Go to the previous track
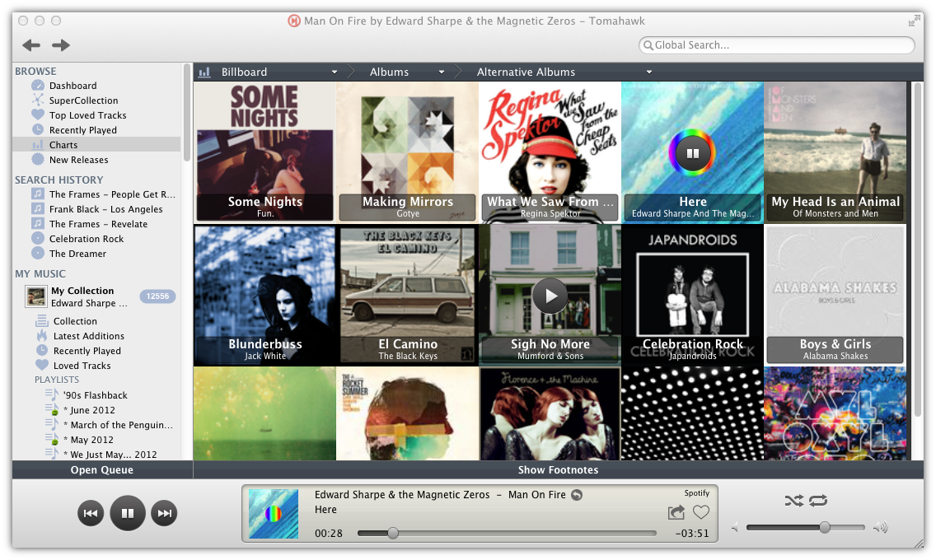Image resolution: width=936 pixels, height=560 pixels. click(91, 513)
